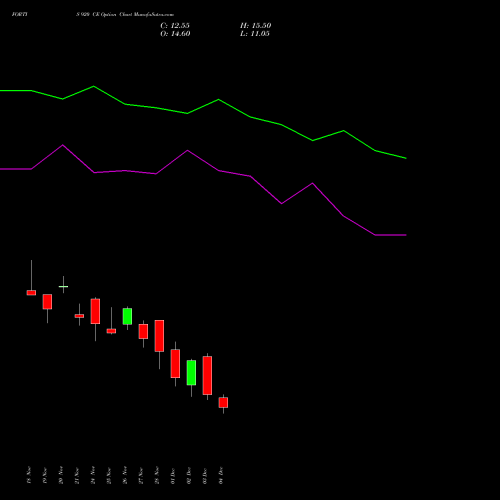Screen dimensions: 500x500
Task: Click the tall red candle above 03 Dec
Action: (207, 376)
